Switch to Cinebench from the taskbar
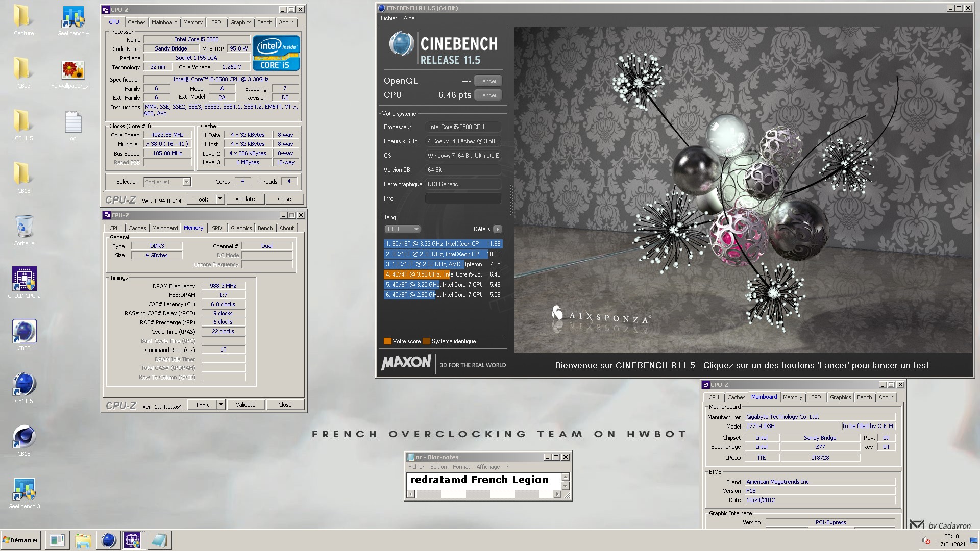The height and width of the screenshot is (551, 980). pyautogui.click(x=108, y=540)
